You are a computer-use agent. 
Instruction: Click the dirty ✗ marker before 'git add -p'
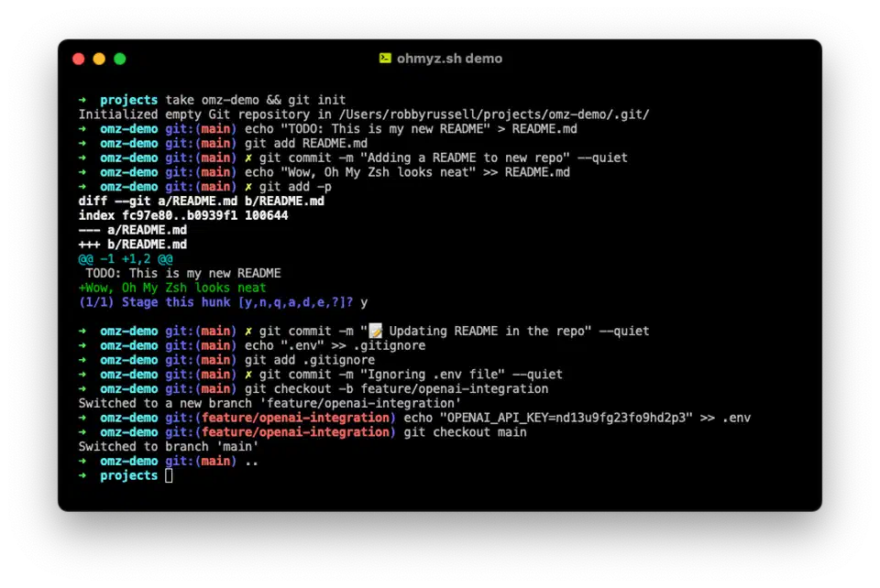point(248,187)
